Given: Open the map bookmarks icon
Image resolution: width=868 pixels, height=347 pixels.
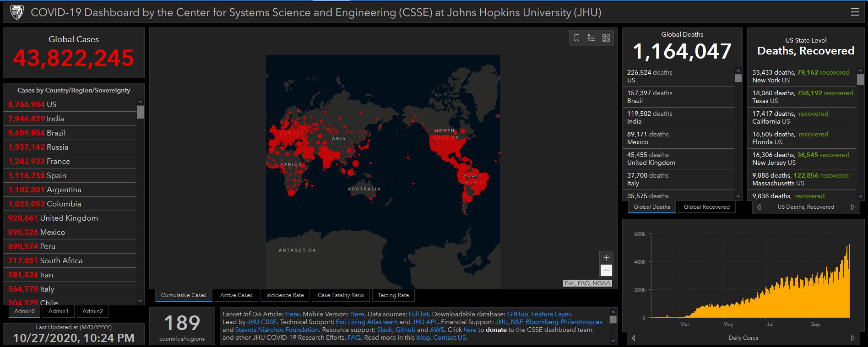Looking at the screenshot, I should tap(577, 38).
